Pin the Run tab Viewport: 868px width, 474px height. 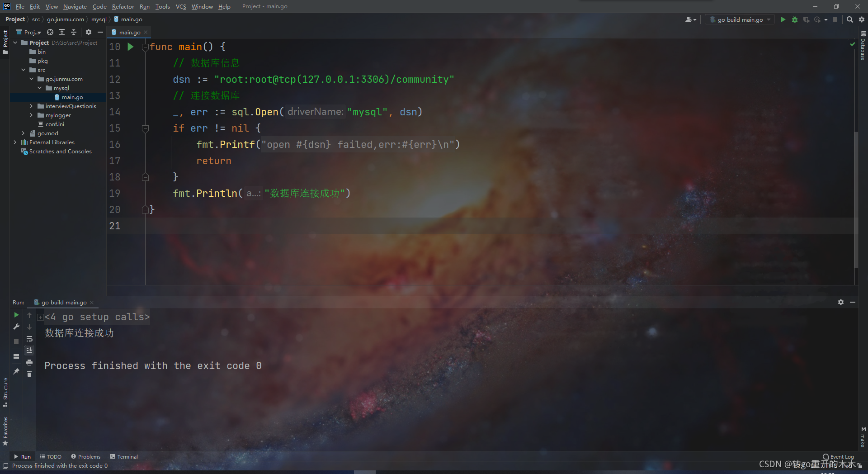[16, 371]
